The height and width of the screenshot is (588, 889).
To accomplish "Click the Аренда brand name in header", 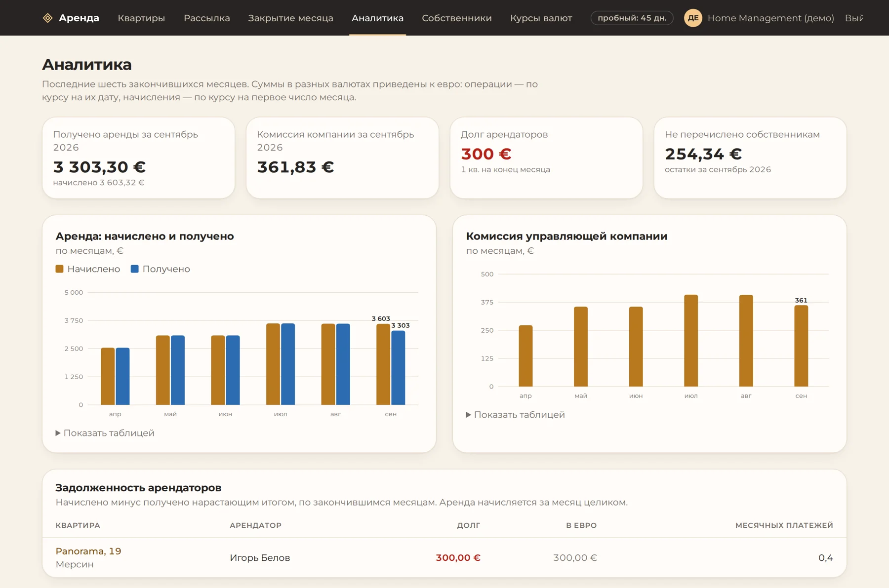I will (x=79, y=18).
